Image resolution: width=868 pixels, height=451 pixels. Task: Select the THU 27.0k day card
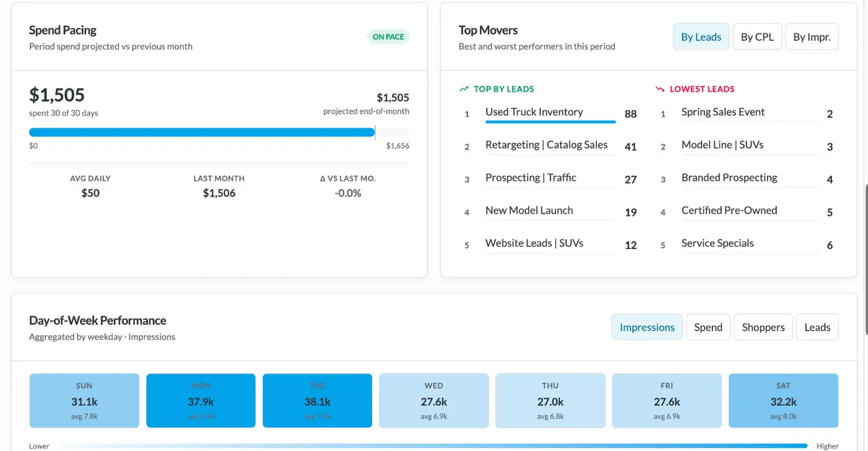[551, 400]
